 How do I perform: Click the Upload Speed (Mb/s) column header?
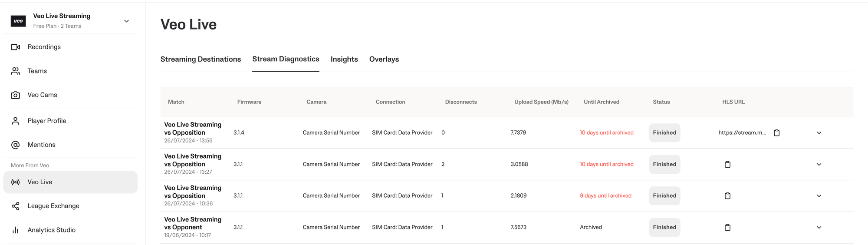coord(541,102)
